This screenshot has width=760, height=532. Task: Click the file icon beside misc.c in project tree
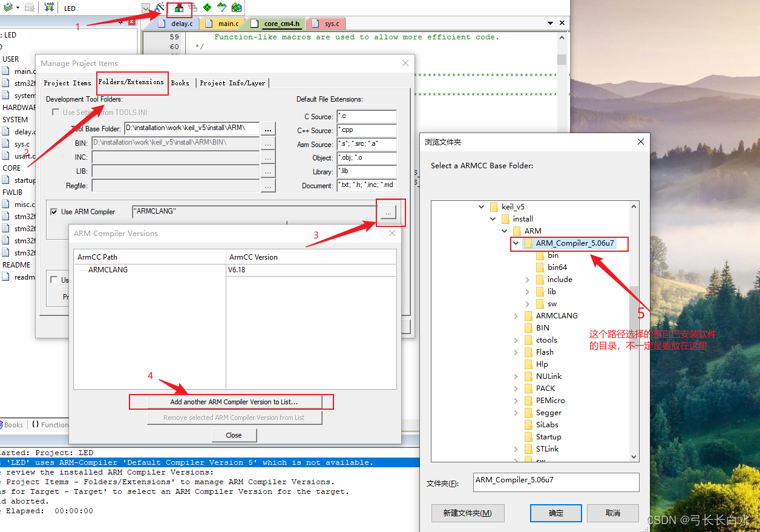click(6, 205)
